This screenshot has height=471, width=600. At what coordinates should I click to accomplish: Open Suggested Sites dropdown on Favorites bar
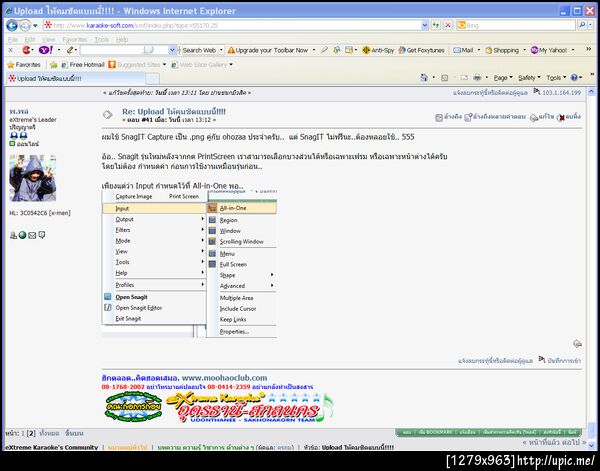click(164, 65)
